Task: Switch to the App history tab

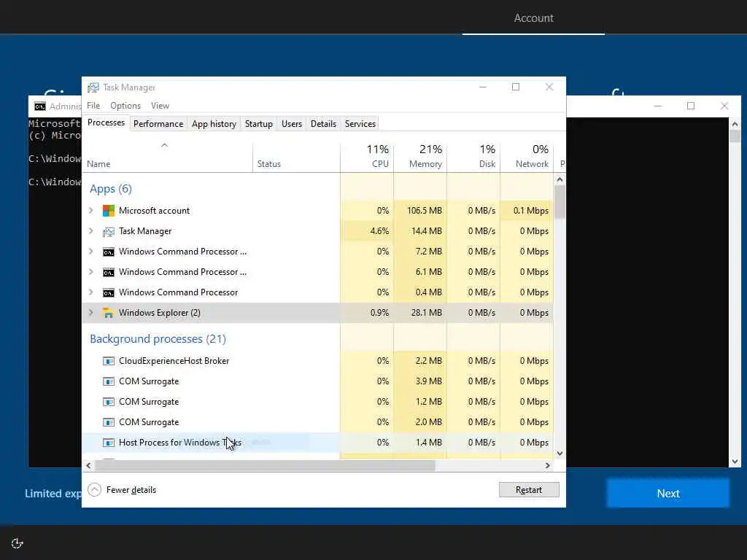Action: tap(214, 124)
